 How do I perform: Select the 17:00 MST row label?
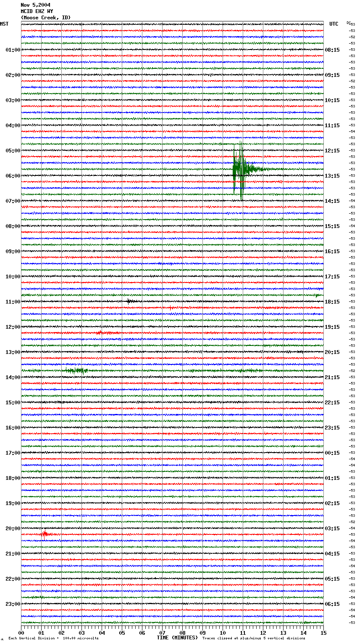click(x=13, y=453)
